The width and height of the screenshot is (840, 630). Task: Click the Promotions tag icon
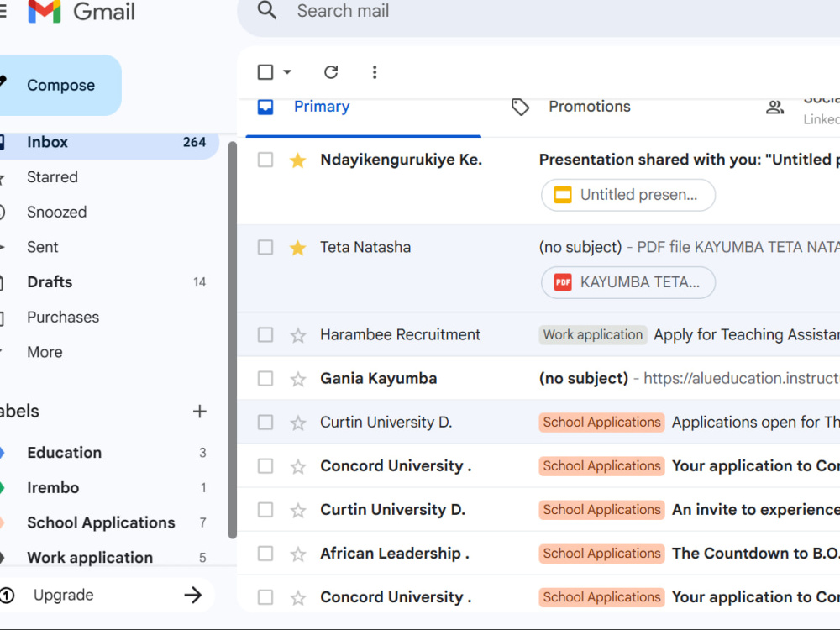click(x=520, y=108)
